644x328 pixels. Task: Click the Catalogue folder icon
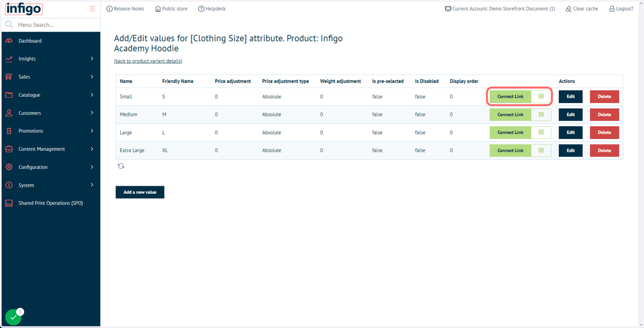tap(9, 95)
